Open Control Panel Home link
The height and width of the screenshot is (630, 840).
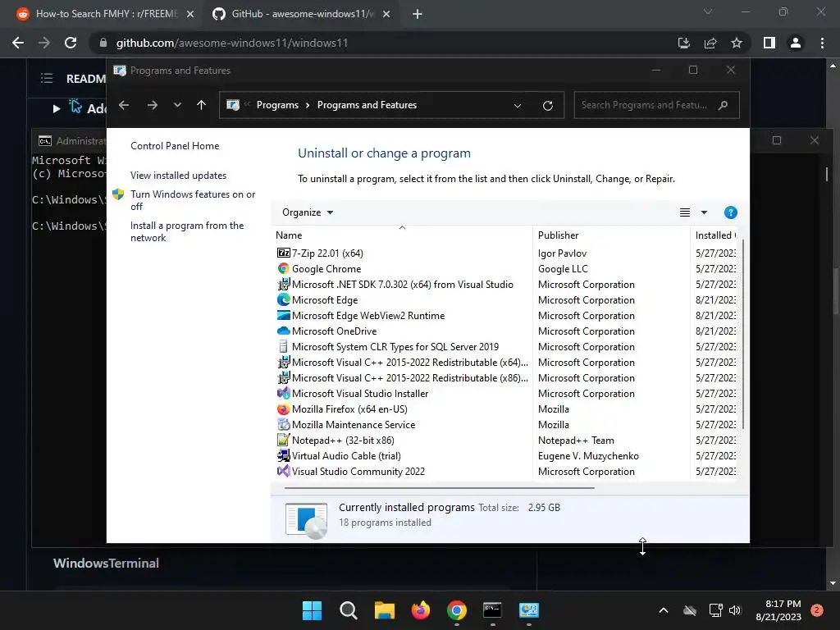175,146
